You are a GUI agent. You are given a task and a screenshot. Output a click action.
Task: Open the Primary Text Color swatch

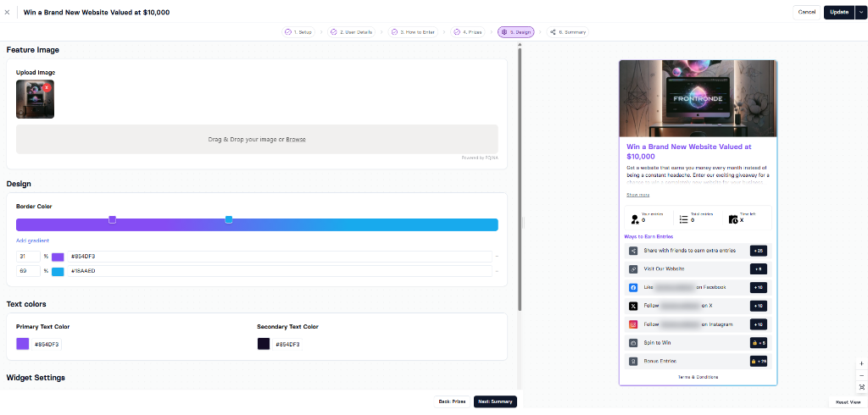click(23, 344)
